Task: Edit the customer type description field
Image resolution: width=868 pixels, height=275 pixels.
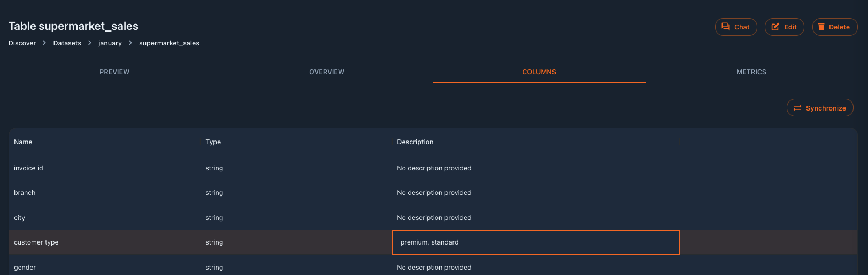Action: click(536, 242)
